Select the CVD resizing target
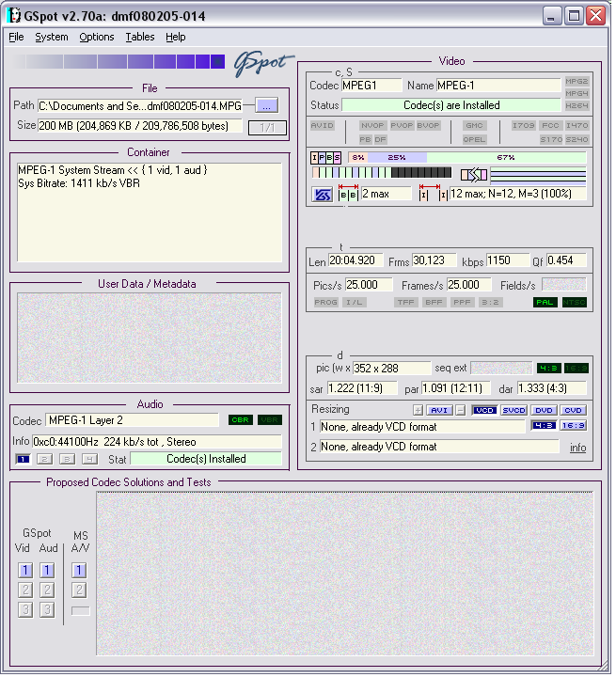Image resolution: width=616 pixels, height=677 pixels. click(x=573, y=411)
